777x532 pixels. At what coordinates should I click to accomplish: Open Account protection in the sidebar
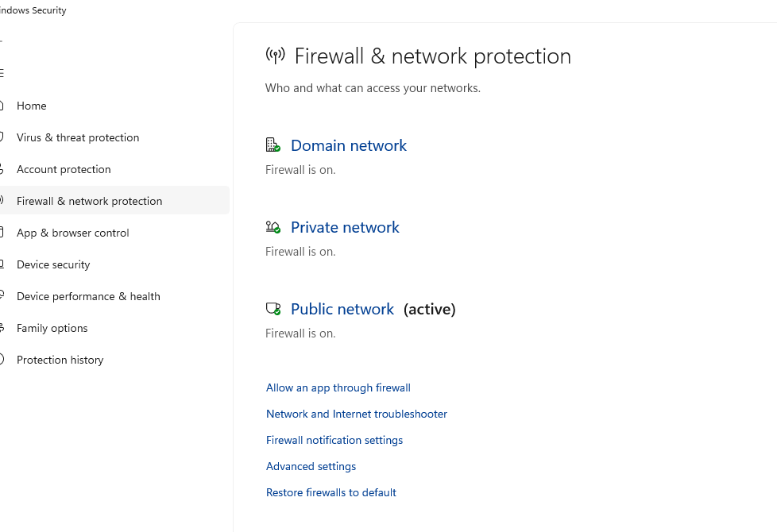[64, 169]
